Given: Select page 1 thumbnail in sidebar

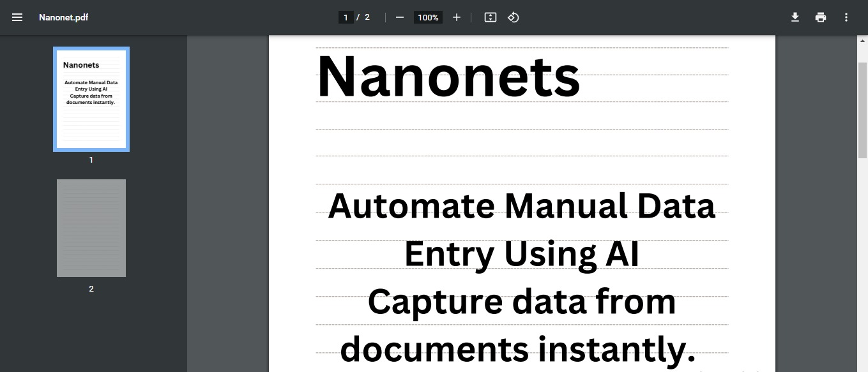Looking at the screenshot, I should (91, 99).
